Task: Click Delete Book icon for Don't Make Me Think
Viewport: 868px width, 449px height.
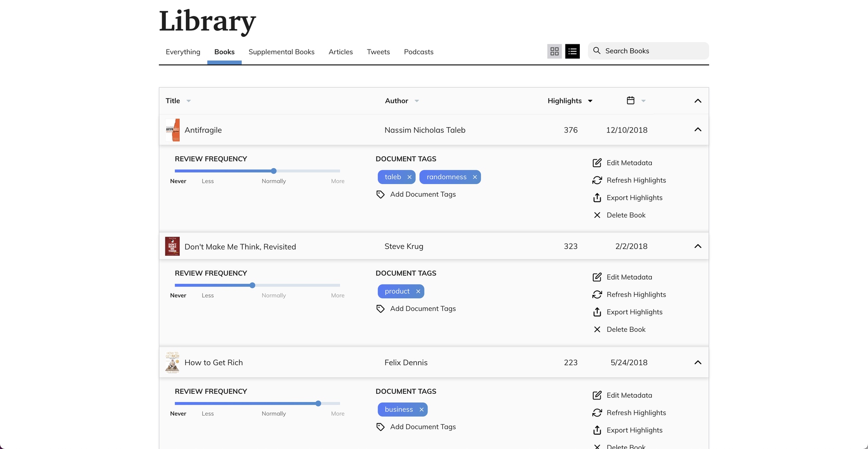Action: pyautogui.click(x=597, y=329)
